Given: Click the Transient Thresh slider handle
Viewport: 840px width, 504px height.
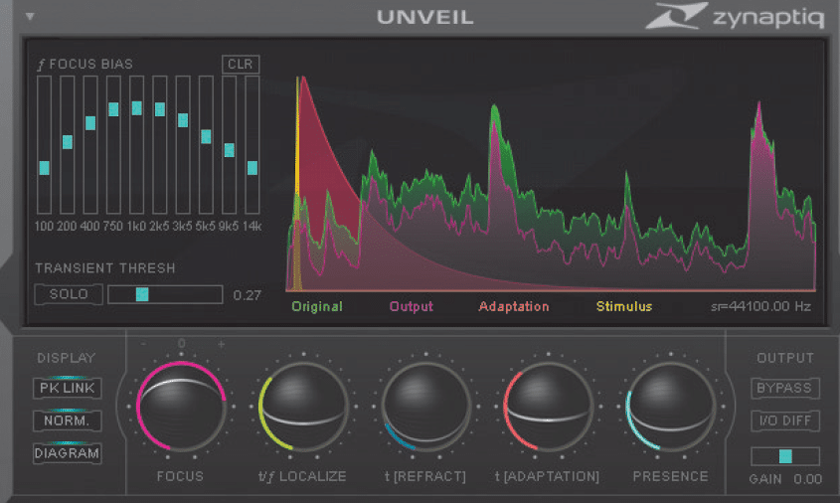Looking at the screenshot, I should [142, 294].
